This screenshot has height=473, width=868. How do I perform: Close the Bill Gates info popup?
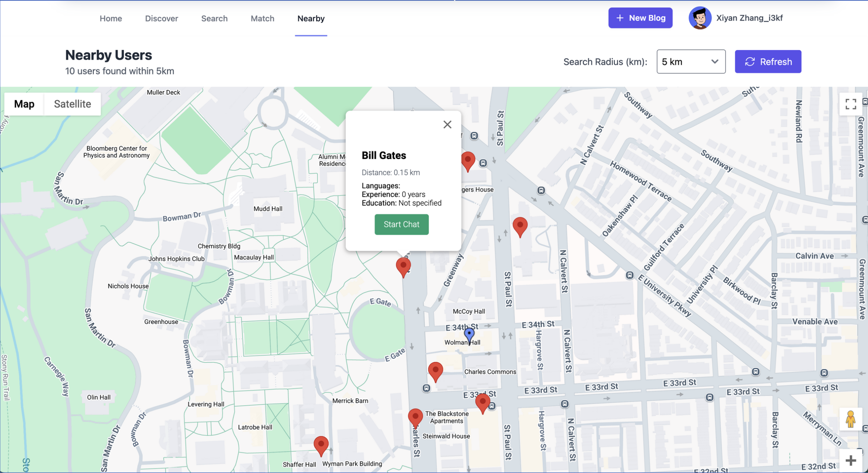tap(447, 124)
